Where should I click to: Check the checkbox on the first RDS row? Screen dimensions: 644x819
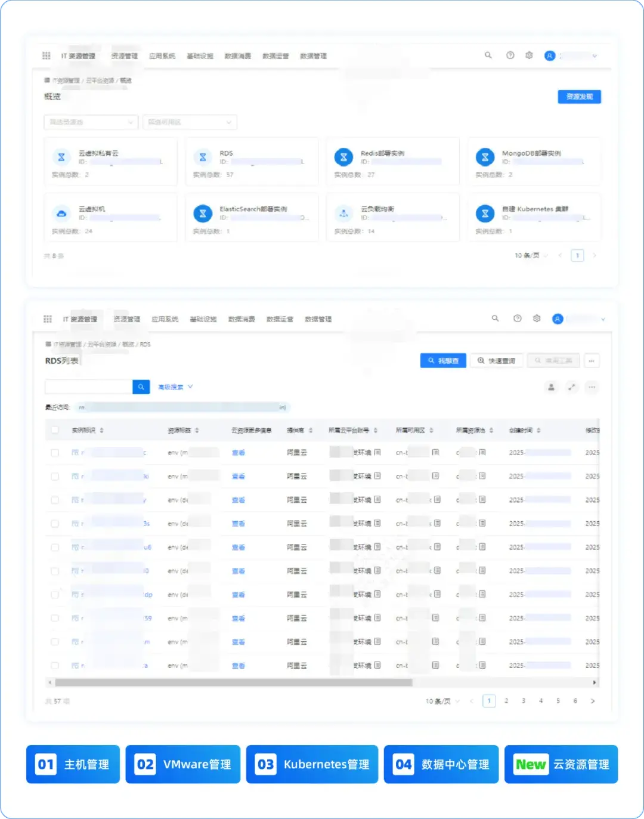[54, 452]
